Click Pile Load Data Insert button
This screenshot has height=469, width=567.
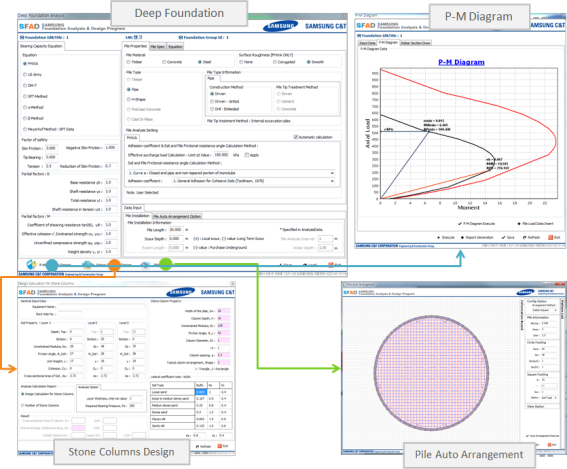click(x=536, y=224)
